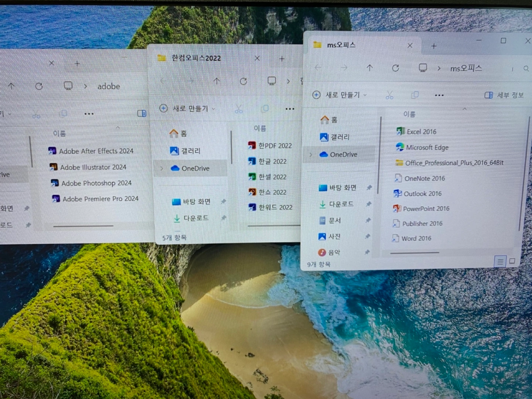Open 새로 만들기 dropdown in 한컴오피스2022 window
This screenshot has width=532, height=399.
tap(187, 108)
